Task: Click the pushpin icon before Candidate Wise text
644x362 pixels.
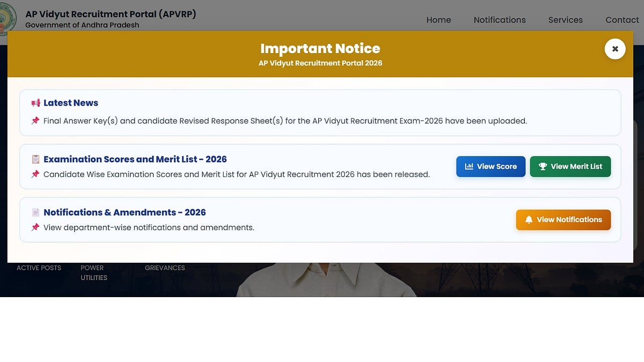Action: pos(35,174)
